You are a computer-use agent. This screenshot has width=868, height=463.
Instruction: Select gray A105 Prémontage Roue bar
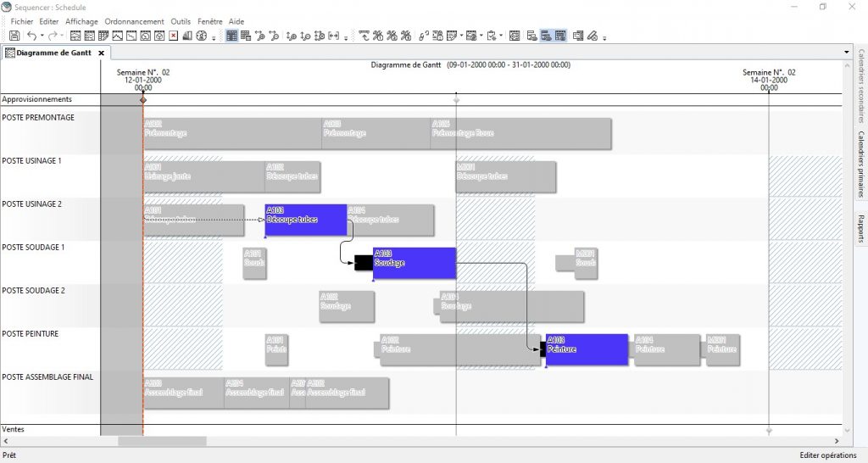click(521, 133)
